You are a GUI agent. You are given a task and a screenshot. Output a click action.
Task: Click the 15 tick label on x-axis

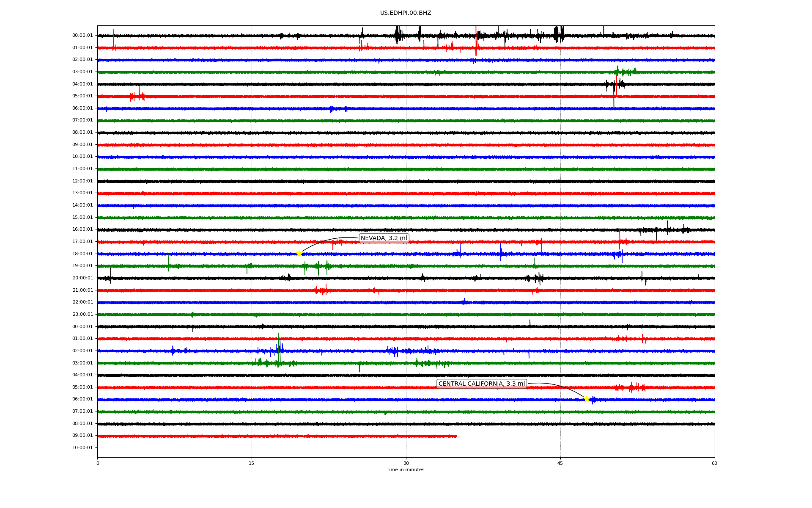pos(252,463)
